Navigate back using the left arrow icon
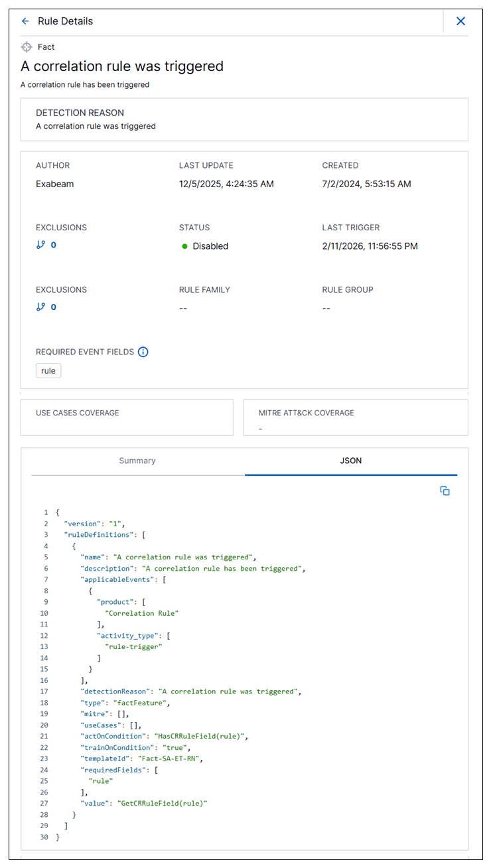 coord(25,21)
